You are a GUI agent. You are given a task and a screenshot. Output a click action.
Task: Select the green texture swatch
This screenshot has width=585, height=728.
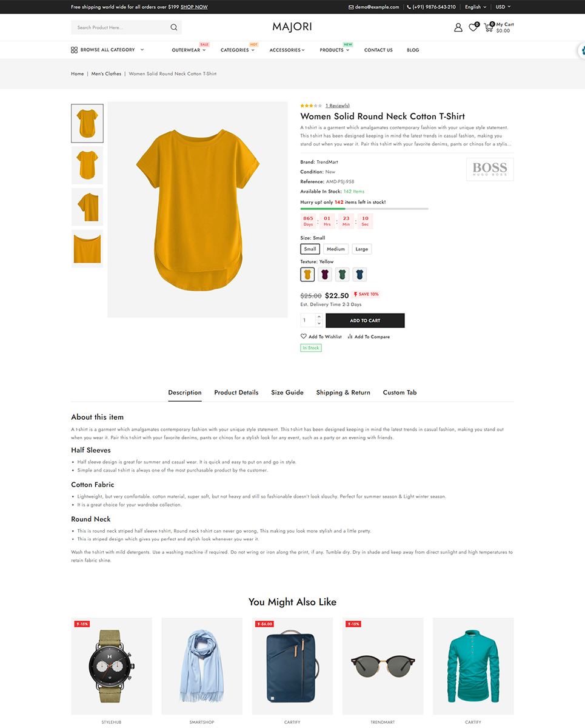(x=342, y=274)
